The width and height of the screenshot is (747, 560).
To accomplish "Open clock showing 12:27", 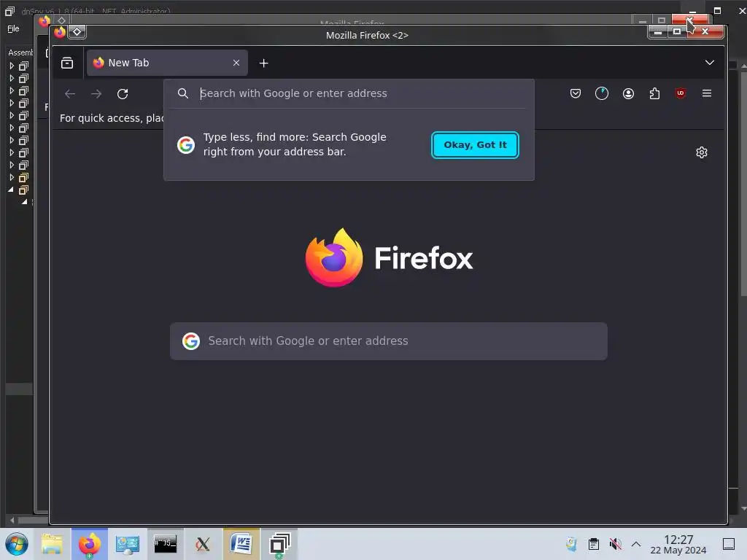I will pos(678,544).
